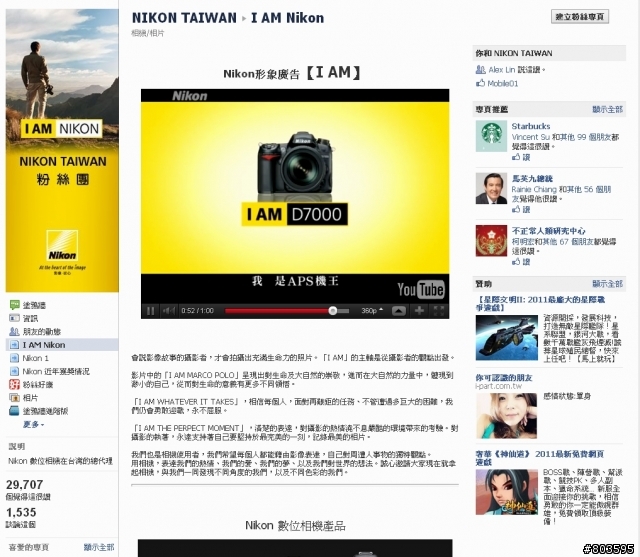Open the 不正常人類研究中心 page link

click(549, 231)
